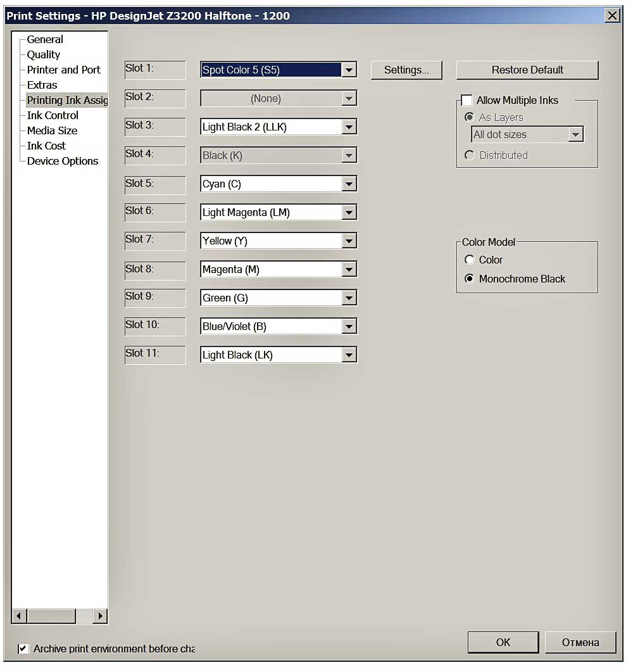This screenshot has width=633, height=672.
Task: Open Slot 1 Spot Color 5 dropdown
Action: pyautogui.click(x=279, y=70)
